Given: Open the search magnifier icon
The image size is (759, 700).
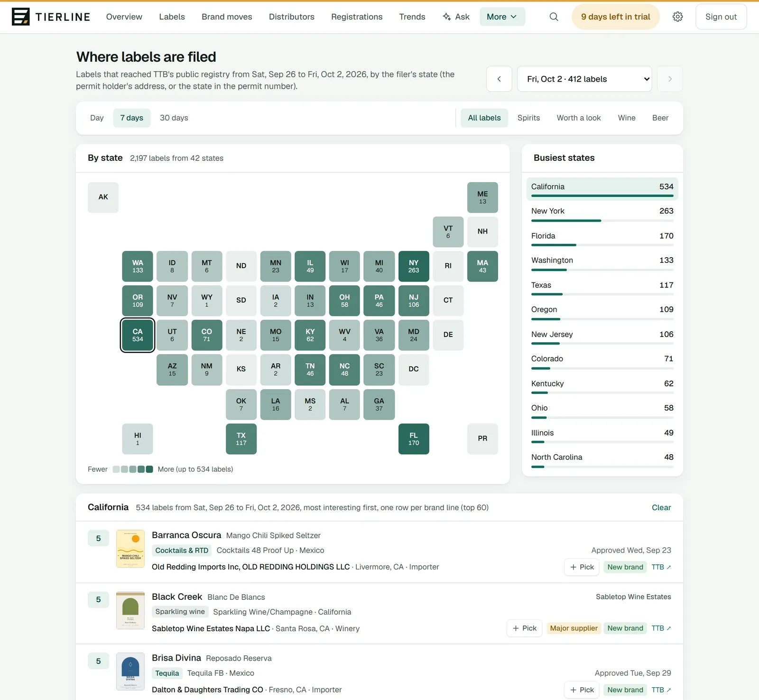Looking at the screenshot, I should 554,17.
